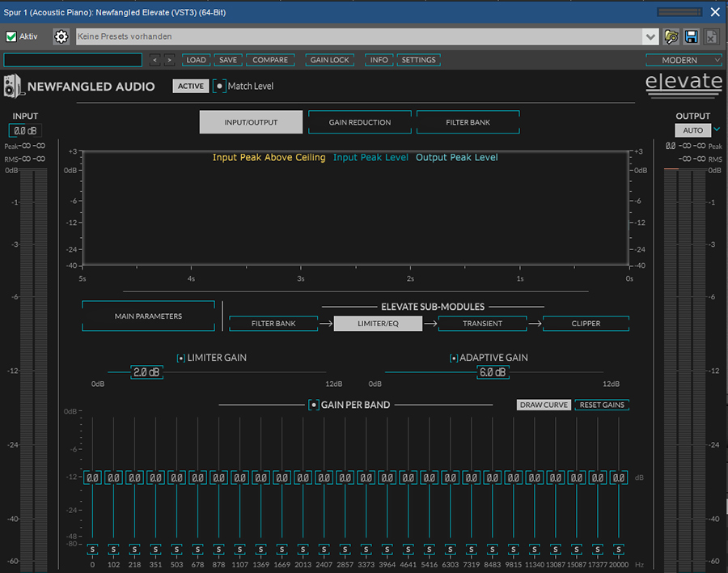The width and height of the screenshot is (728, 573).
Task: Click the preset name input field
Action: click(x=73, y=60)
